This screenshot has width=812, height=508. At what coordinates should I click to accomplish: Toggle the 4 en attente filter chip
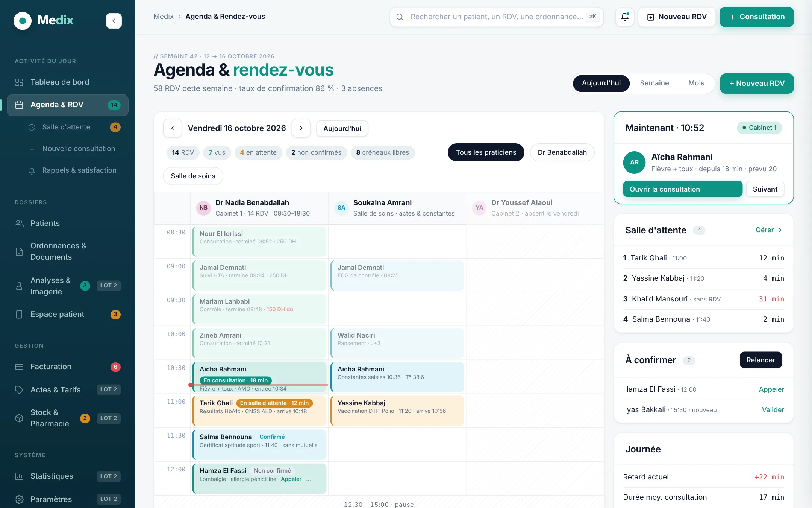(258, 153)
